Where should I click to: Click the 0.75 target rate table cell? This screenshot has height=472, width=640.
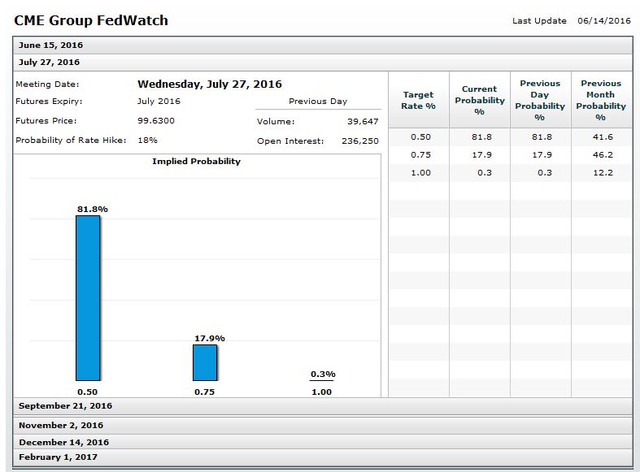pyautogui.click(x=420, y=155)
